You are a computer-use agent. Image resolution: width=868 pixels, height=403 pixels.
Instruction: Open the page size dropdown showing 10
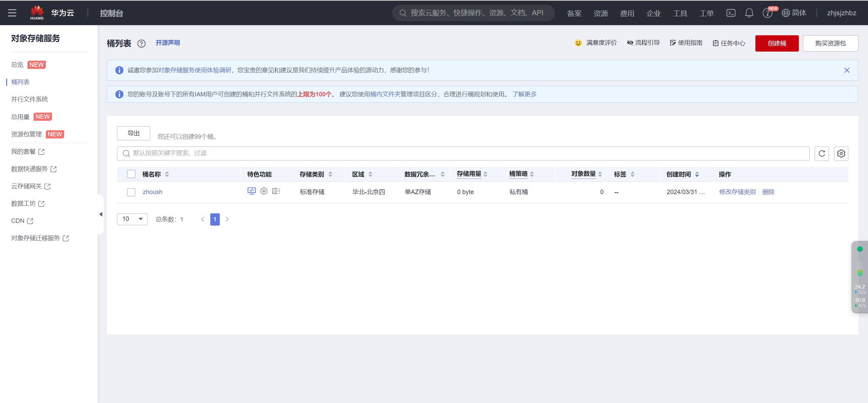click(132, 219)
